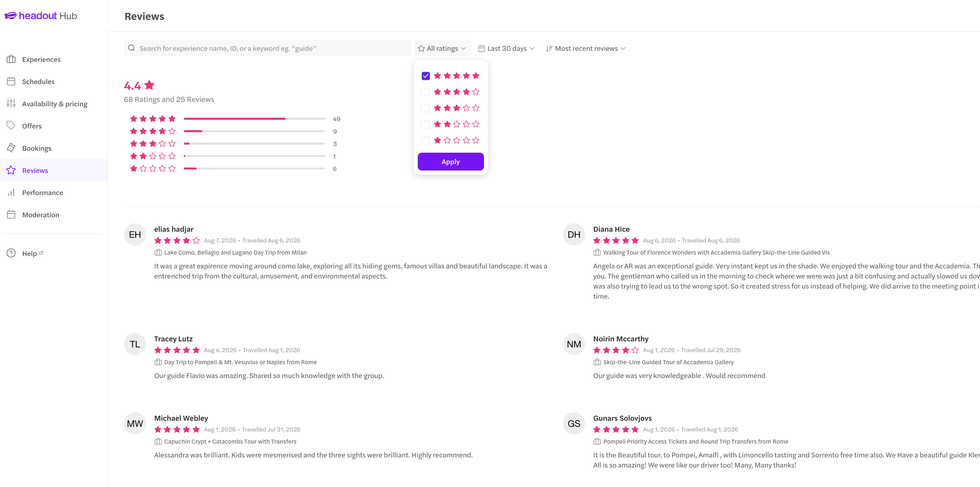
Task: Uncheck the five-star rating checkbox
Action: pyautogui.click(x=426, y=76)
